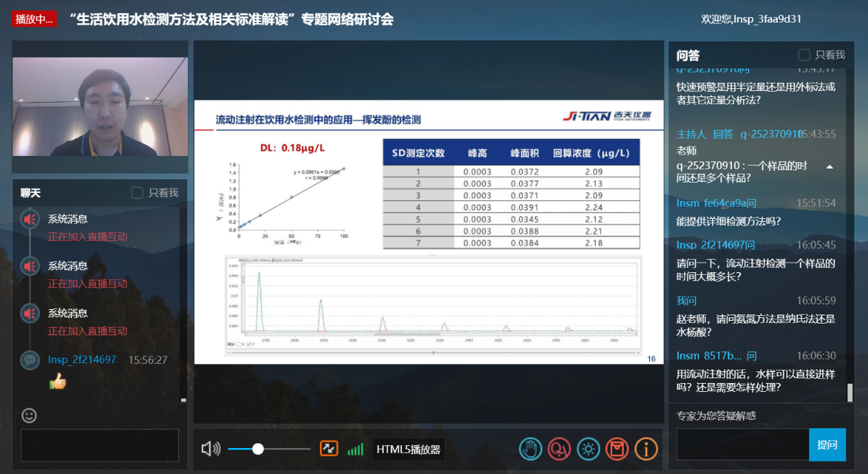This screenshot has height=474, width=868.
Task: Open the HTML5播放器 player selector
Action: tap(410, 449)
